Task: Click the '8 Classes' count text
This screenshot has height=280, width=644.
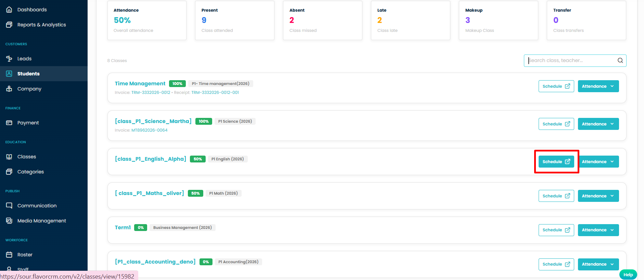Action: [117, 61]
